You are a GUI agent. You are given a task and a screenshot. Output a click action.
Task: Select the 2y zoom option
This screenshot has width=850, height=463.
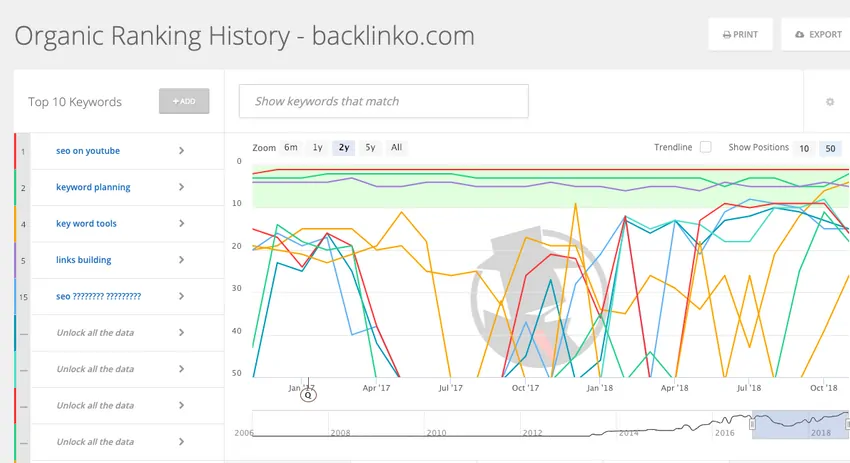(x=344, y=147)
